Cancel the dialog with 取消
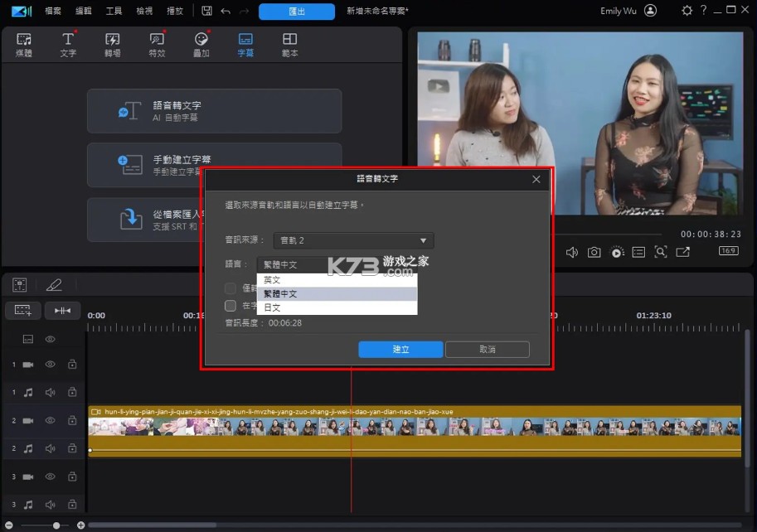The image size is (757, 532). pos(487,349)
